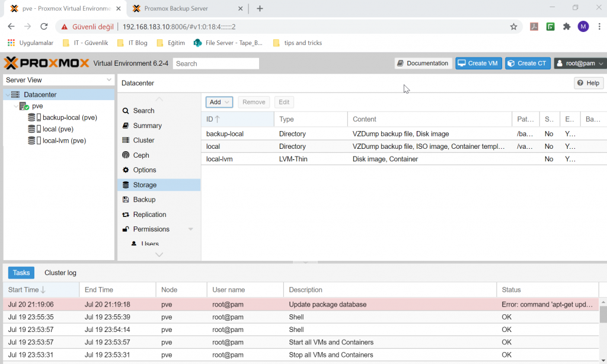Select the Stop all VMs and Containers task
This screenshot has width=607, height=364.
[301, 355]
